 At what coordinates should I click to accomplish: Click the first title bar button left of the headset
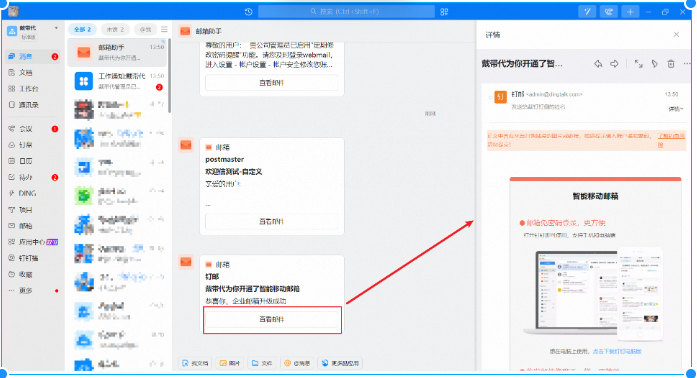click(x=587, y=12)
